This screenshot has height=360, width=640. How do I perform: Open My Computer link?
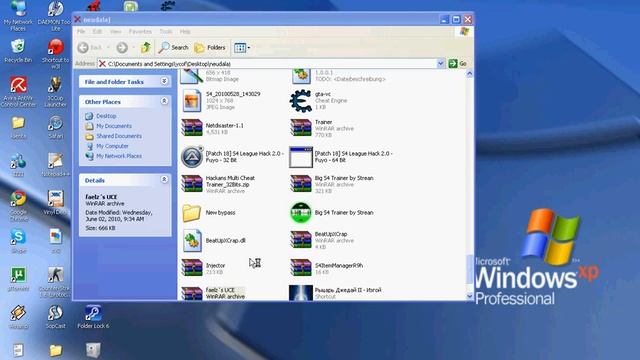coord(112,146)
